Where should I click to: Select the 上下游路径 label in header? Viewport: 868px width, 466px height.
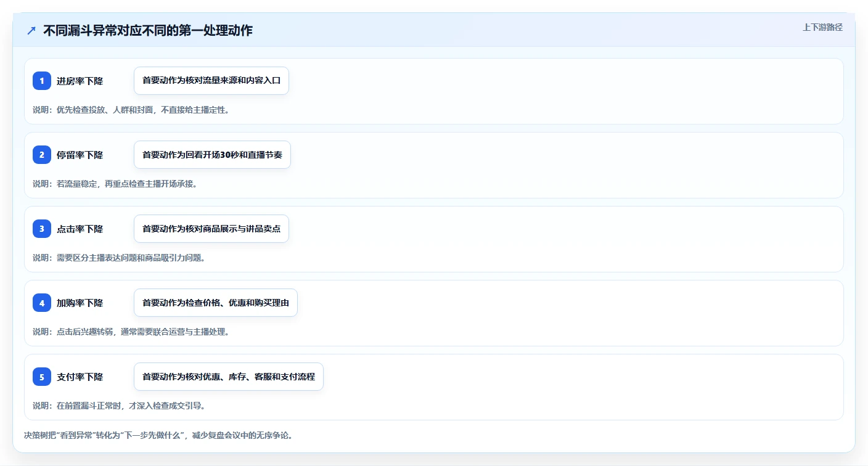pos(822,27)
